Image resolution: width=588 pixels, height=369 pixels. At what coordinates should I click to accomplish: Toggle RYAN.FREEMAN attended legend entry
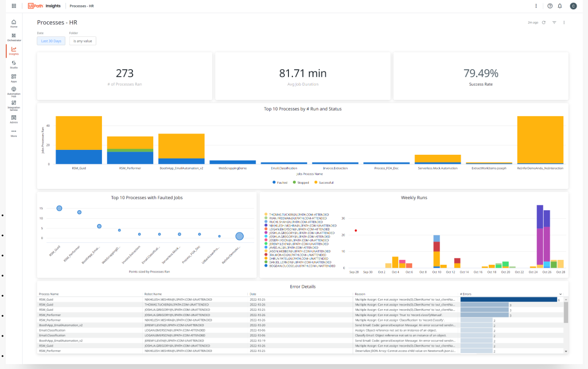296,218
